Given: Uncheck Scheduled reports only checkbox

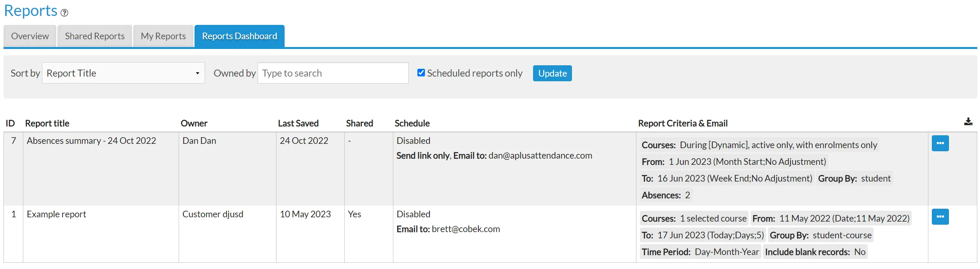Looking at the screenshot, I should [x=421, y=73].
